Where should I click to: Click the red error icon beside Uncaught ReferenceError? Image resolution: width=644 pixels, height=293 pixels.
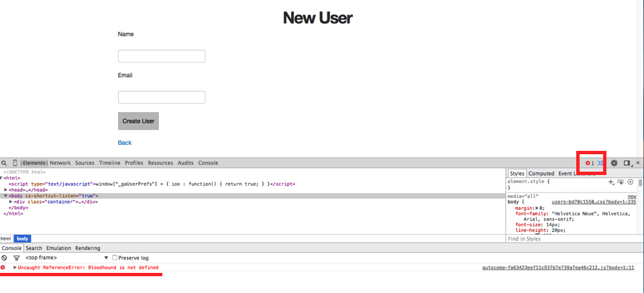point(3,268)
